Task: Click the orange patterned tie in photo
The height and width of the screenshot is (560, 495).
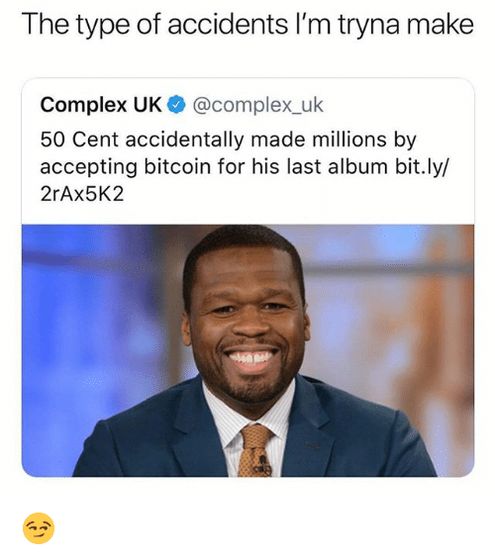Action: point(255,451)
